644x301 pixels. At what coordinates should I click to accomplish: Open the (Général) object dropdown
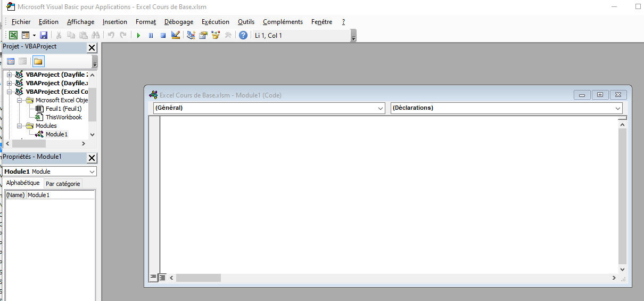click(x=381, y=108)
